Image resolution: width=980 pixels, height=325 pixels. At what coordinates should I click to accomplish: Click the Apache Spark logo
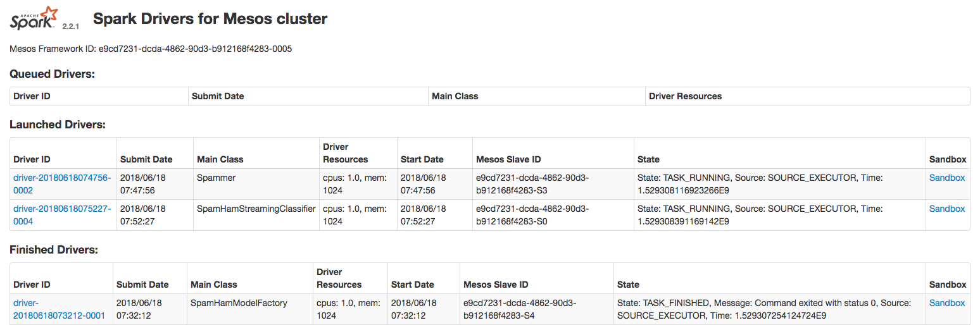[x=34, y=19]
